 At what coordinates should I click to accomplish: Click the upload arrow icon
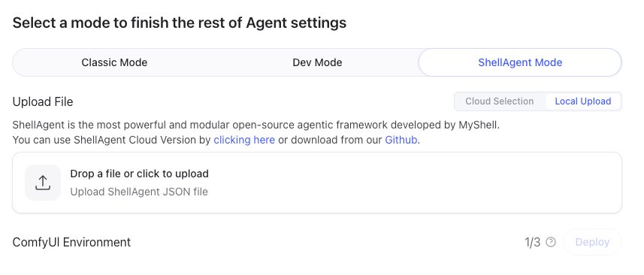pos(43,183)
